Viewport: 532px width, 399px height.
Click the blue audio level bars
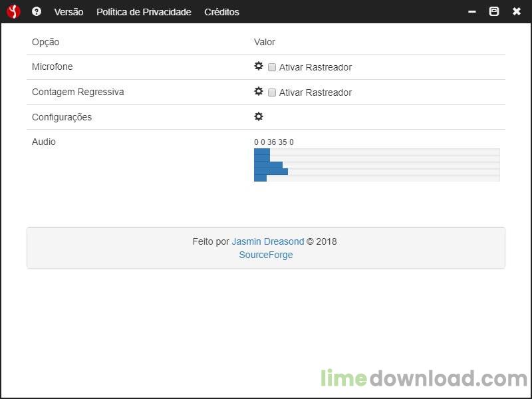pos(271,165)
